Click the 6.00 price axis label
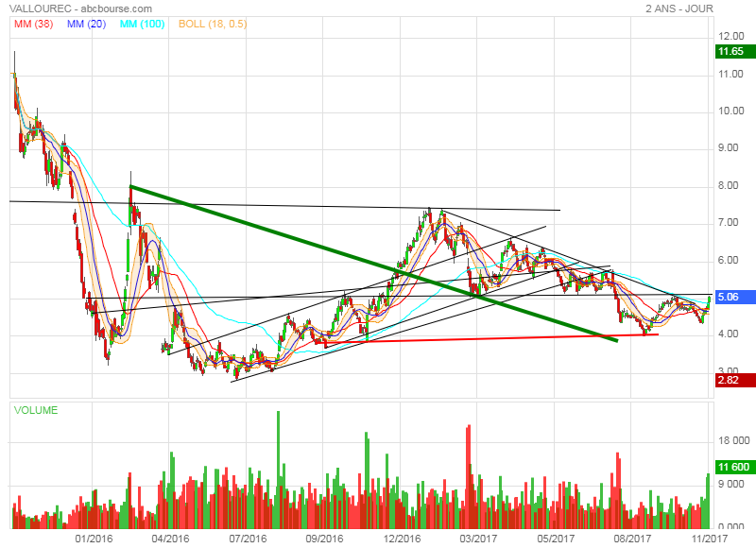The height and width of the screenshot is (548, 756). pyautogui.click(x=728, y=260)
